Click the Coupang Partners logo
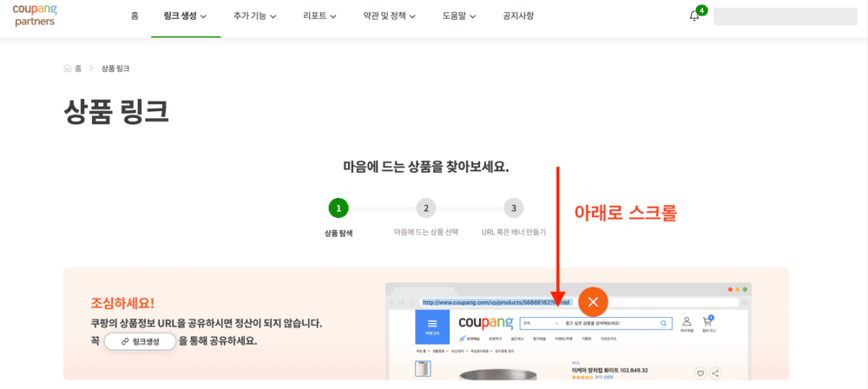Viewport: 868px width, 389px height. 35,16
